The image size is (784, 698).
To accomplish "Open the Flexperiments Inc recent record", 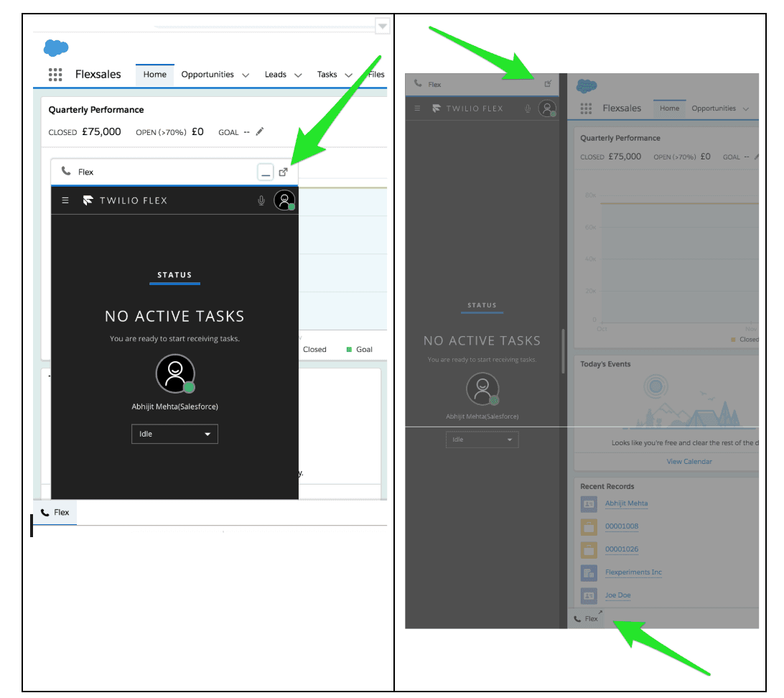I will (x=633, y=572).
